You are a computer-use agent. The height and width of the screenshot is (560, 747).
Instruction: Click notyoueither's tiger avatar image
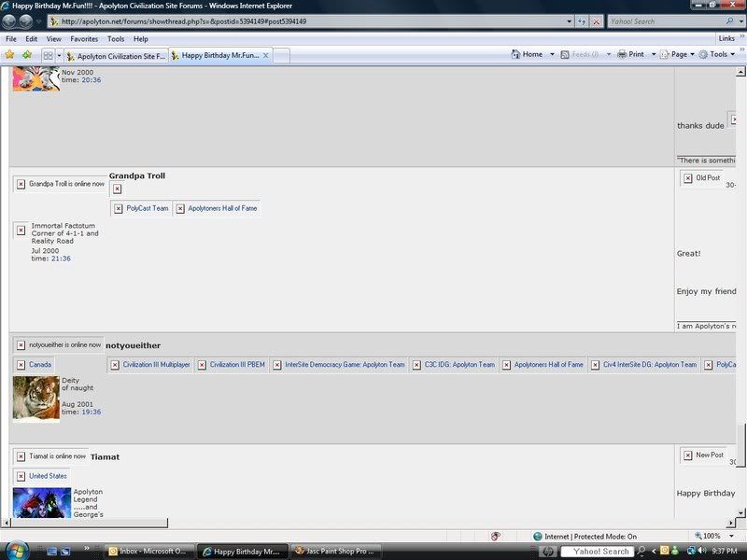[36, 399]
